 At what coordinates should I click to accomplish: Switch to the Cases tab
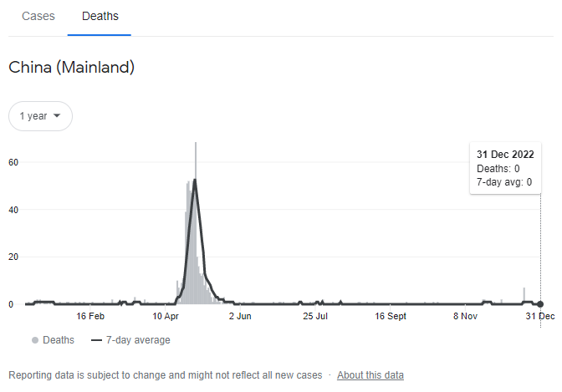pyautogui.click(x=38, y=16)
